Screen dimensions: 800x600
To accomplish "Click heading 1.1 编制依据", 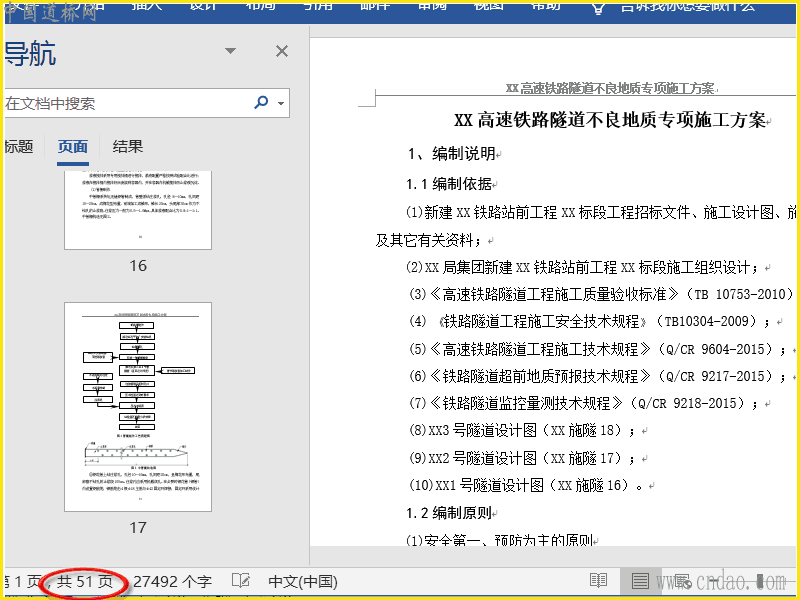I will point(451,184).
